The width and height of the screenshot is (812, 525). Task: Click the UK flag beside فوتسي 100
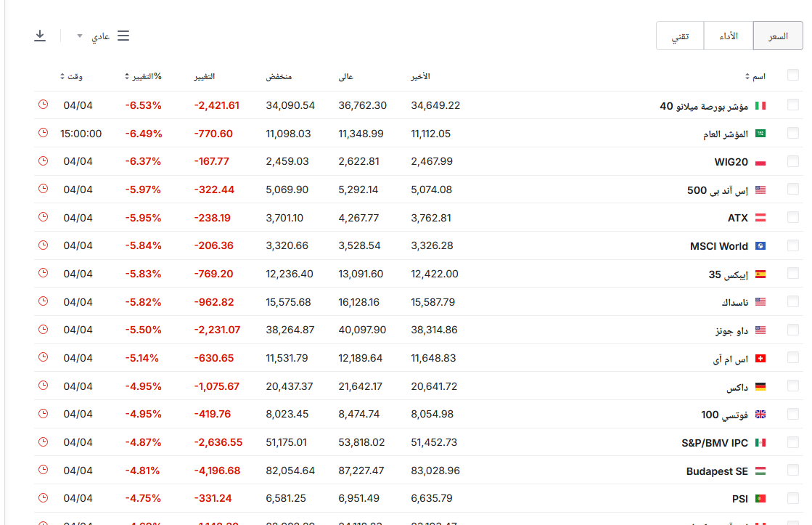click(x=760, y=415)
